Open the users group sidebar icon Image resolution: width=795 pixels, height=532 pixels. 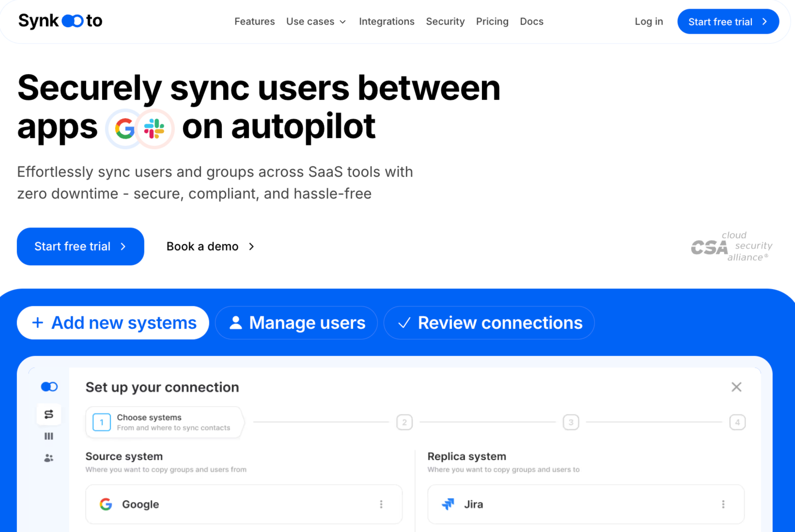click(x=49, y=458)
